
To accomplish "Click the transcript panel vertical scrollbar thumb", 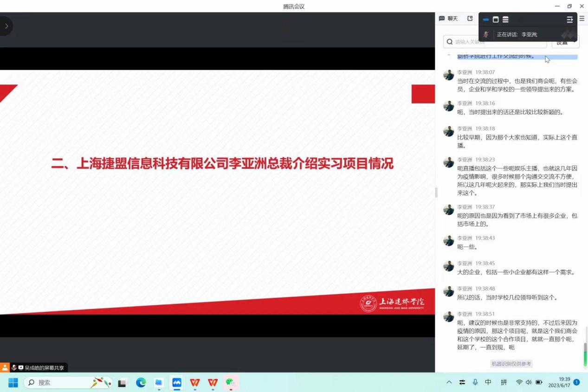I will point(585,354).
